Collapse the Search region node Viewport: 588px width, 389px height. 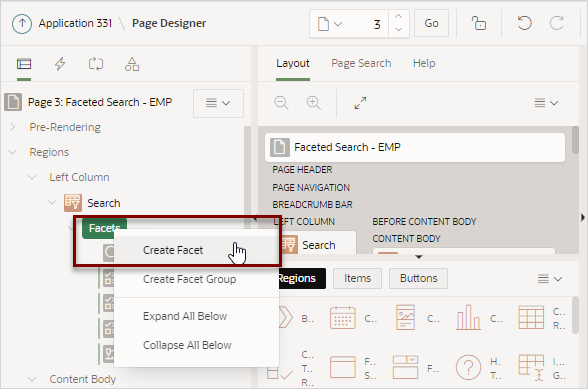point(52,203)
